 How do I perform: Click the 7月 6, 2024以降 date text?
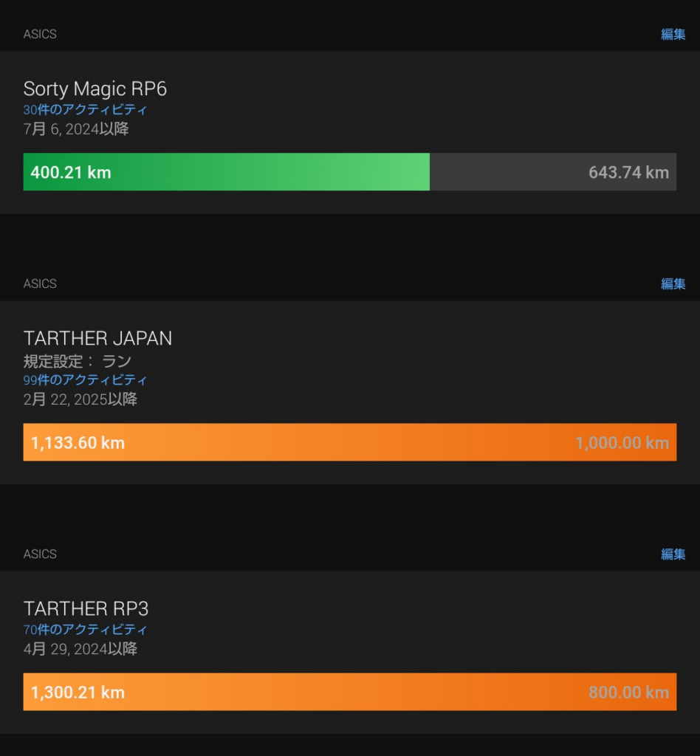76,128
